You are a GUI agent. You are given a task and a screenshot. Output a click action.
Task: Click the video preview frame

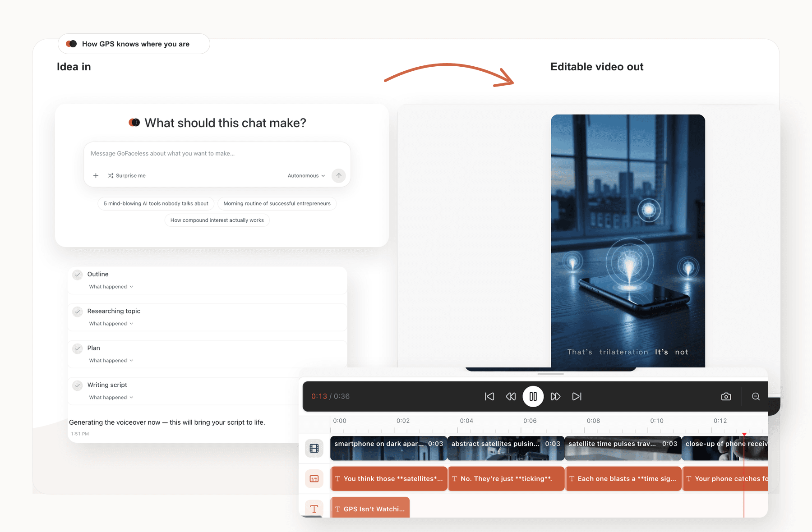(627, 241)
